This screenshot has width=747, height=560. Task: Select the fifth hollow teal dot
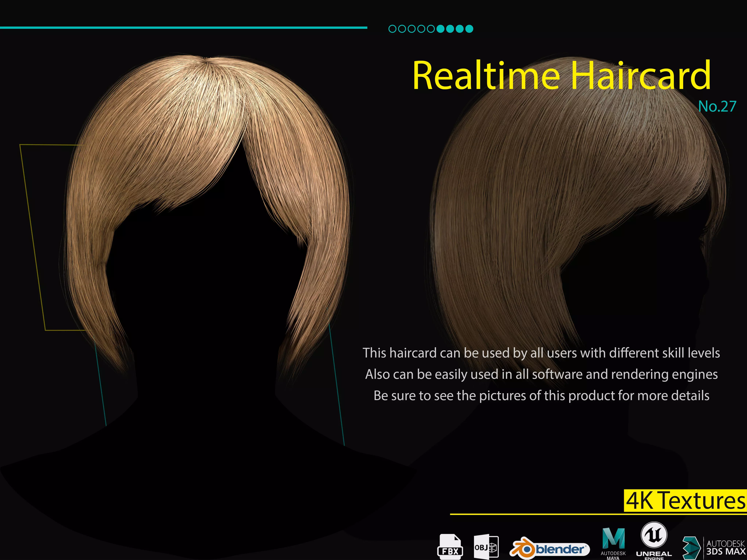[431, 29]
